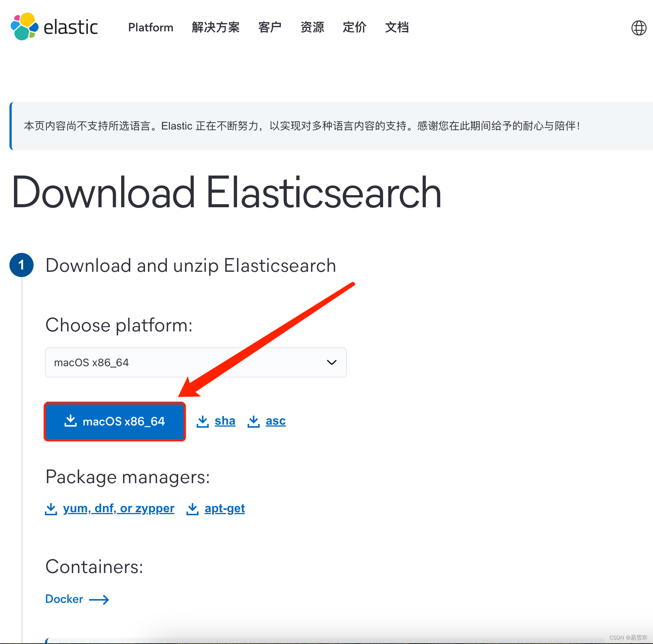The height and width of the screenshot is (644, 653).
Task: Open the Platform menu
Action: tap(150, 27)
